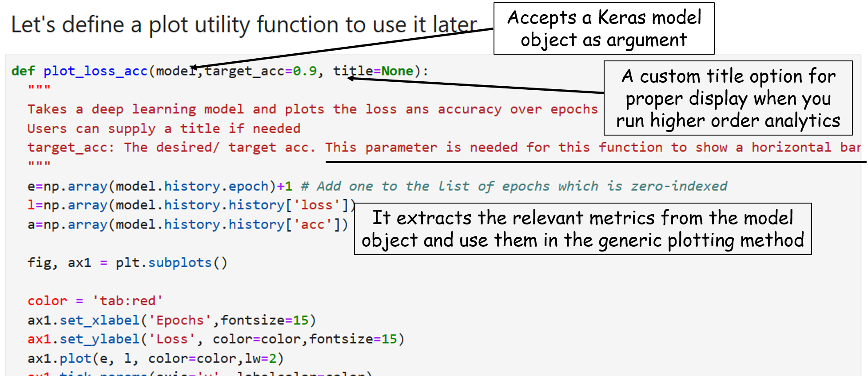
Task: Click the ax1.set_ylabel 'Loss' line
Action: point(216,340)
